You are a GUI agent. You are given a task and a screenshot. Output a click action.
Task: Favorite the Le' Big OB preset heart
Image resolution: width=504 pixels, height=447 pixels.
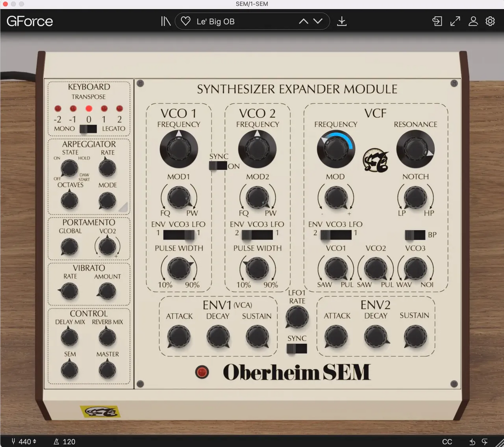[186, 21]
